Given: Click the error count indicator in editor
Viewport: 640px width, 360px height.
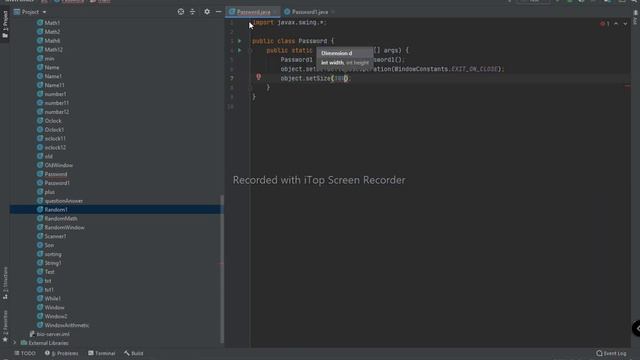Looking at the screenshot, I should (604, 24).
